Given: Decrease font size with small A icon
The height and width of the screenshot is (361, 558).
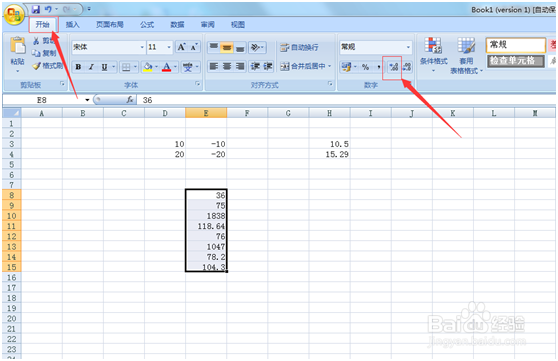Looking at the screenshot, I should point(194,47).
